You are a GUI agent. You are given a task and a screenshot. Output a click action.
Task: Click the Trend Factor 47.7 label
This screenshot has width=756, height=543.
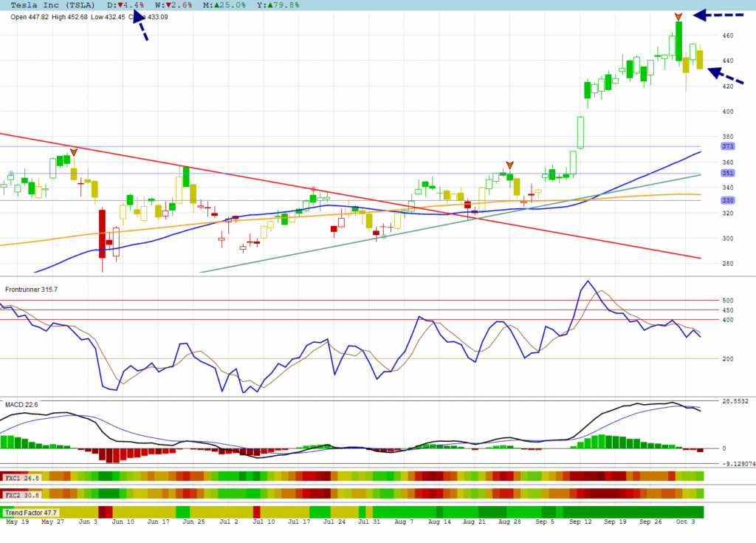(31, 512)
